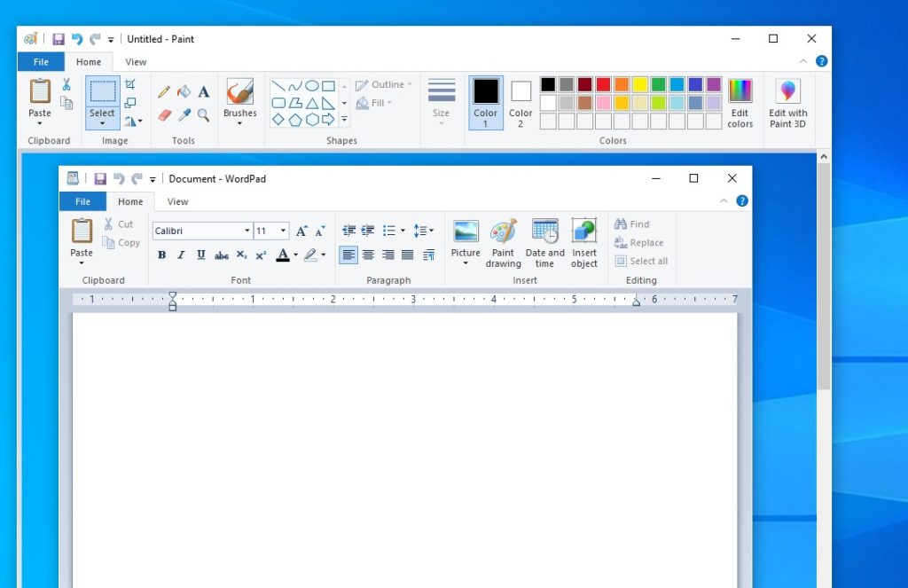This screenshot has height=588, width=908.
Task: Click Replace in the Editing group
Action: (640, 242)
